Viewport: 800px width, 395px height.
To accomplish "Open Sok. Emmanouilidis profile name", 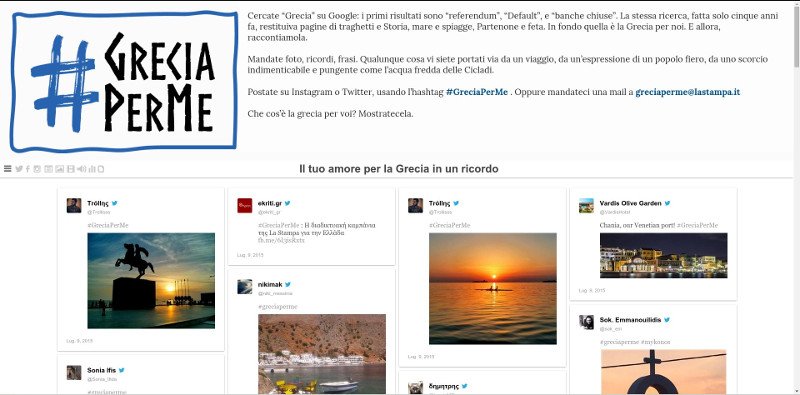I will [630, 320].
